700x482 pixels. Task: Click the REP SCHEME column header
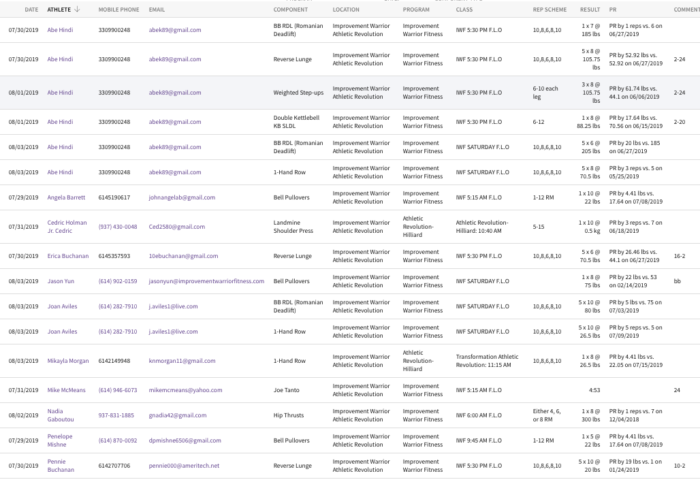(550, 9)
